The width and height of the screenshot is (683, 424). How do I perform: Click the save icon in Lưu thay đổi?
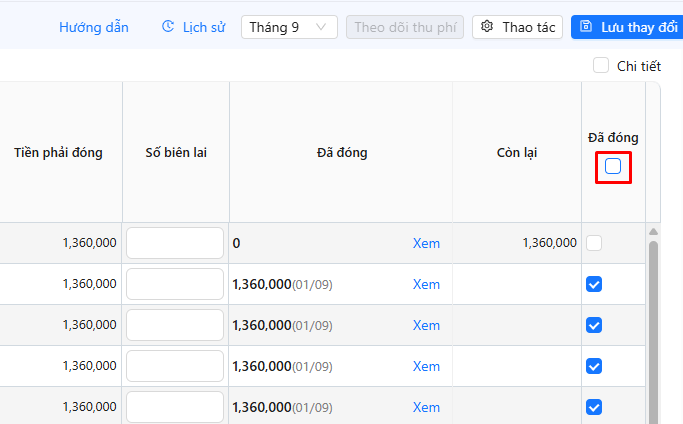[x=586, y=27]
